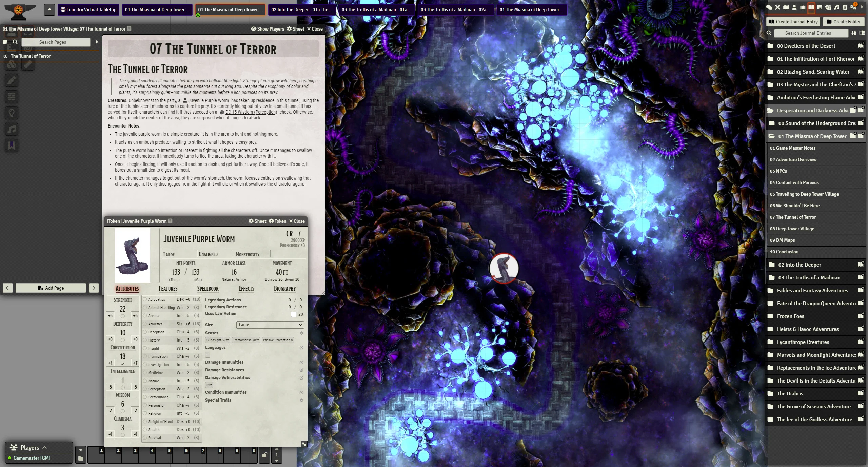868x467 pixels.
Task: Open the Juvenile Purple Worm link
Action: (208, 100)
